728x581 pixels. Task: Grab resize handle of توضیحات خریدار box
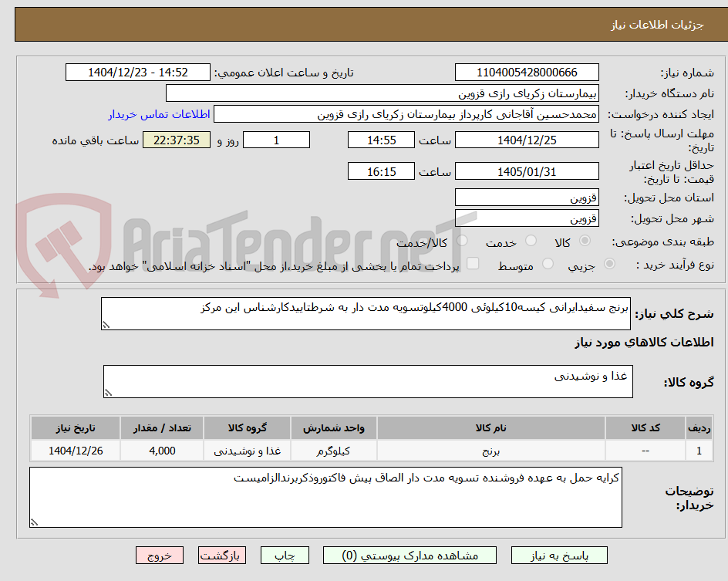click(35, 522)
